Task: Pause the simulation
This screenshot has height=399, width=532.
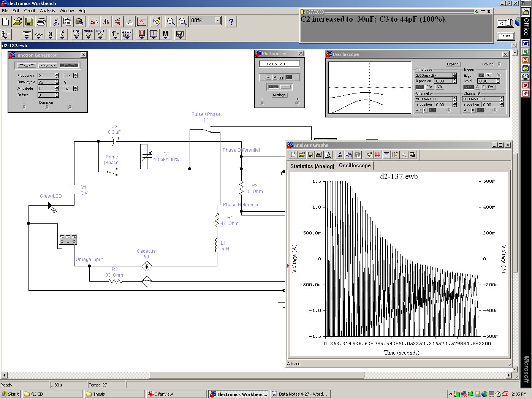Action: coord(505,36)
